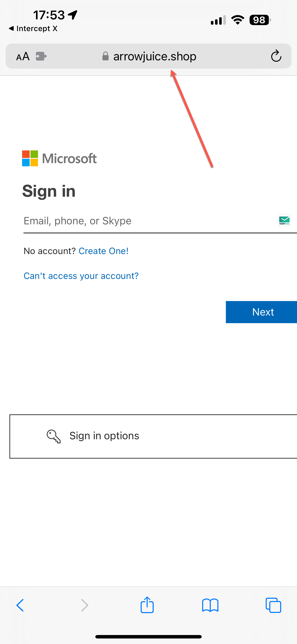The width and height of the screenshot is (297, 644).
Task: Open the Safari share sheet icon
Action: click(147, 605)
